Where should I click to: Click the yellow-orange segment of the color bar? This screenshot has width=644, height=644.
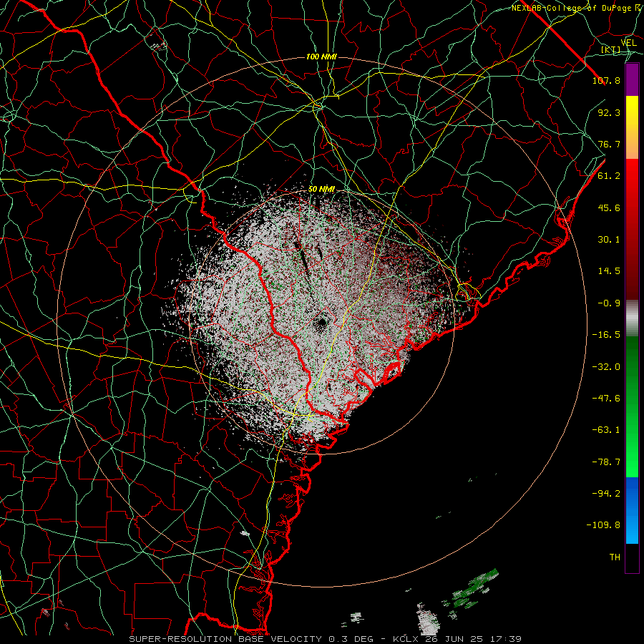632,127
